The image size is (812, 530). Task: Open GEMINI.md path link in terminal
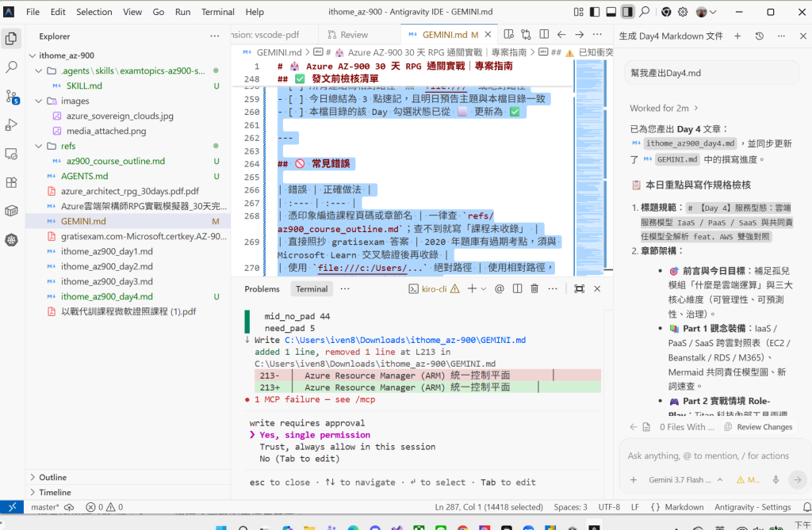(405, 340)
